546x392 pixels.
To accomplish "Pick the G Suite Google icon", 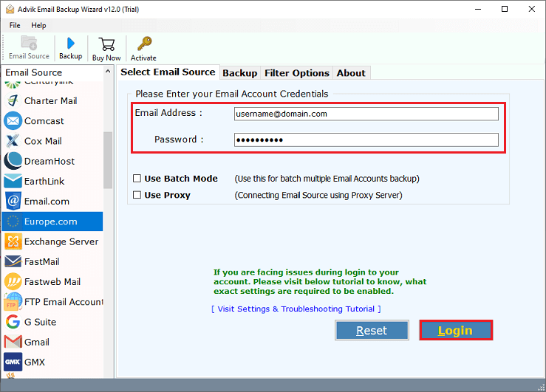I will (13, 322).
